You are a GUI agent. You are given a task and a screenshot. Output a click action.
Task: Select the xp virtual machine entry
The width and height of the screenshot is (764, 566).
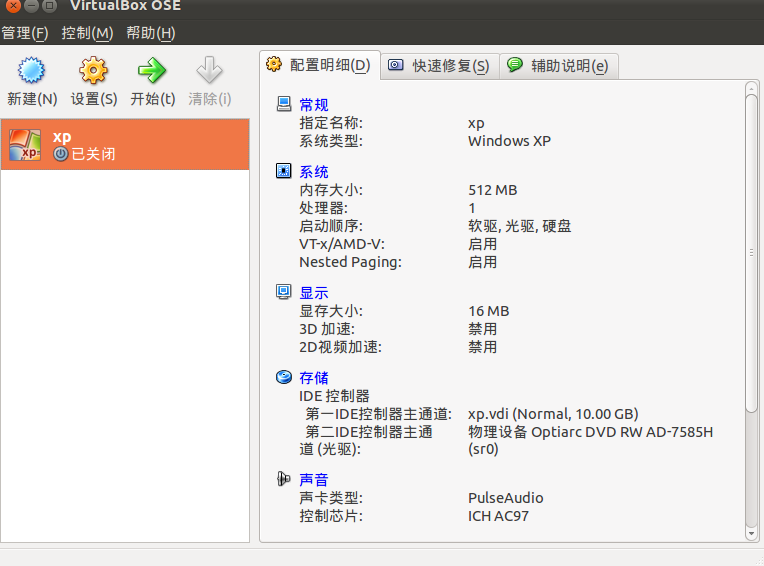125,145
